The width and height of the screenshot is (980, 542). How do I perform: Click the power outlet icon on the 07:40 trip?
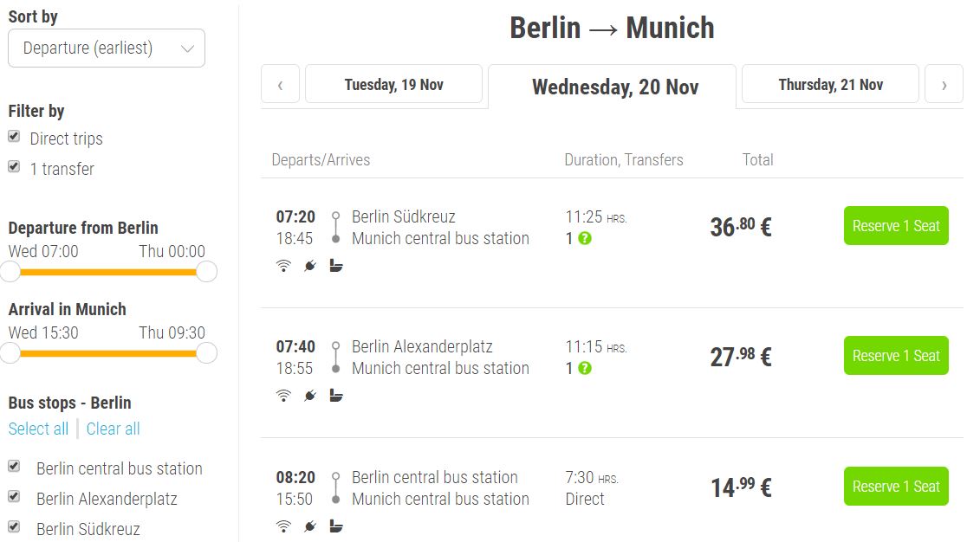[x=309, y=396]
